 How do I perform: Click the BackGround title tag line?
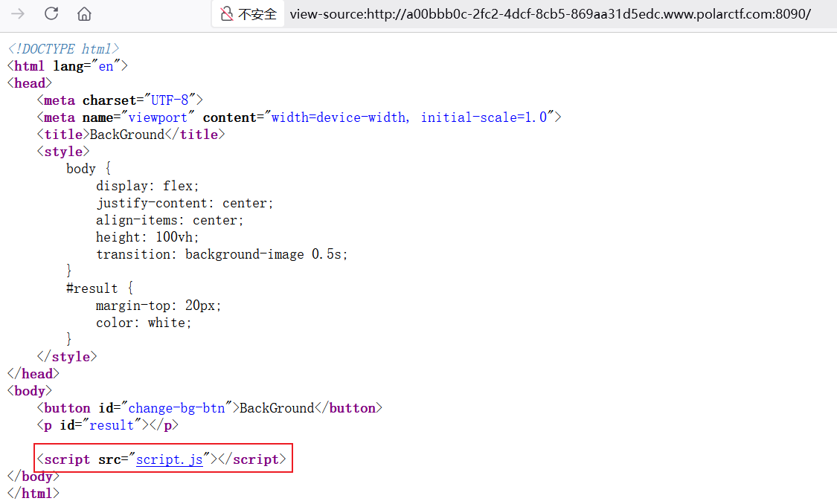[x=130, y=135]
